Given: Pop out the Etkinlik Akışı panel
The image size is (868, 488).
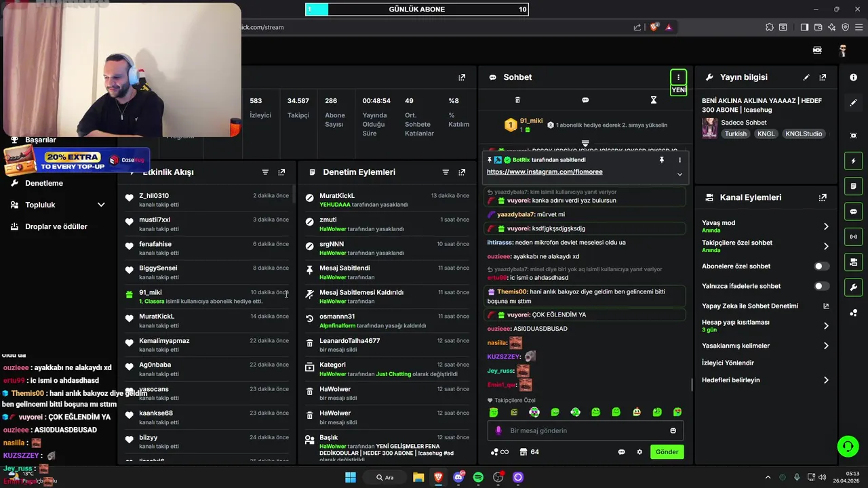Looking at the screenshot, I should pyautogui.click(x=281, y=172).
